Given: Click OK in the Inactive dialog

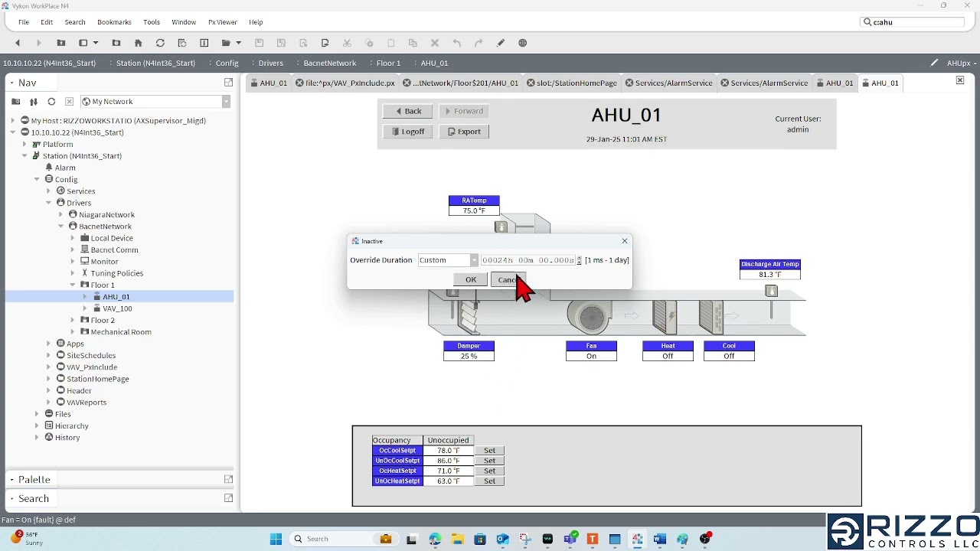Looking at the screenshot, I should [471, 280].
